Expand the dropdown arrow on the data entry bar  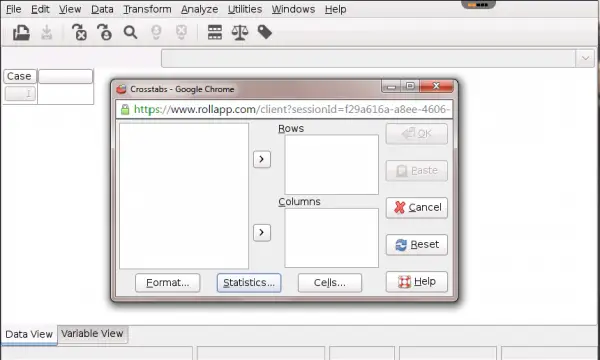coord(585,59)
